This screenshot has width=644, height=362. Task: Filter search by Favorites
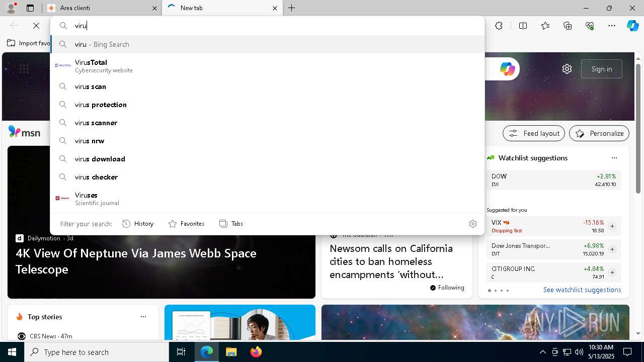[186, 224]
